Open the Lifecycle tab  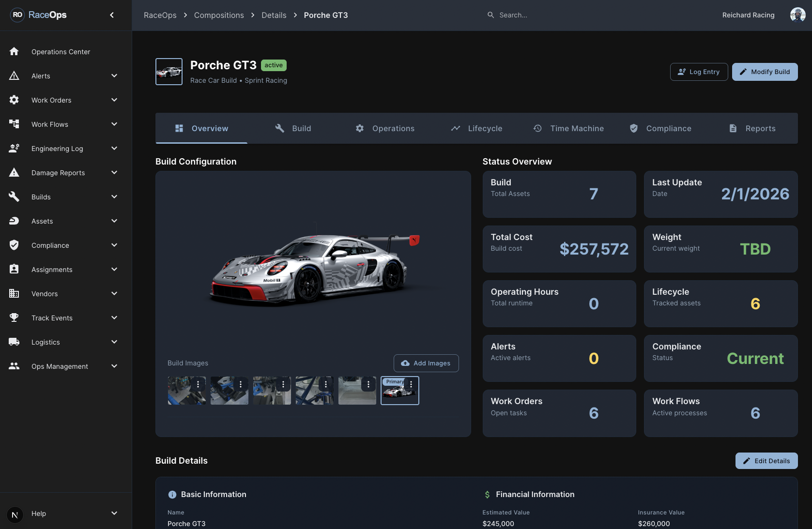click(x=476, y=128)
